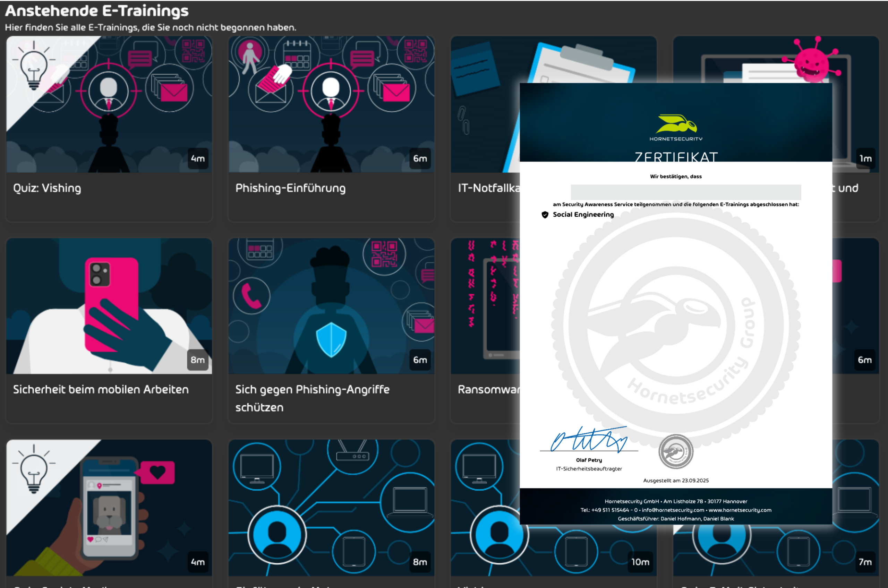Click the Phishing-Einführung title text

290,188
